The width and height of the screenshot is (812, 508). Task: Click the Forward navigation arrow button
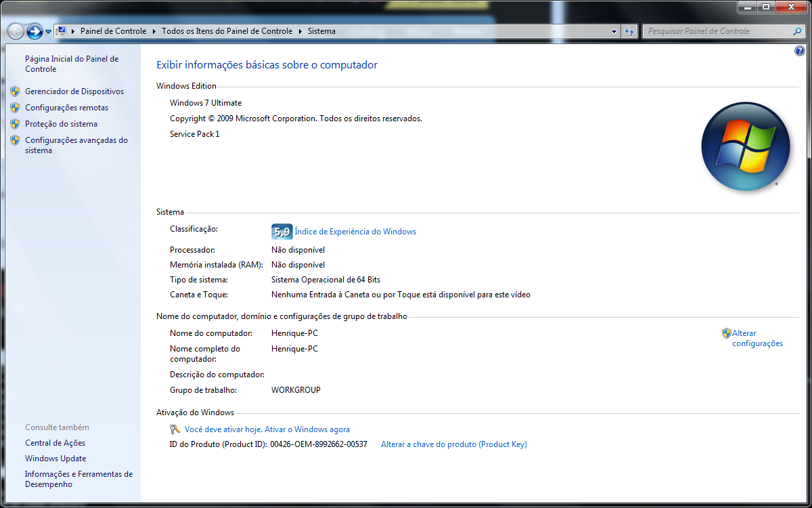[35, 31]
